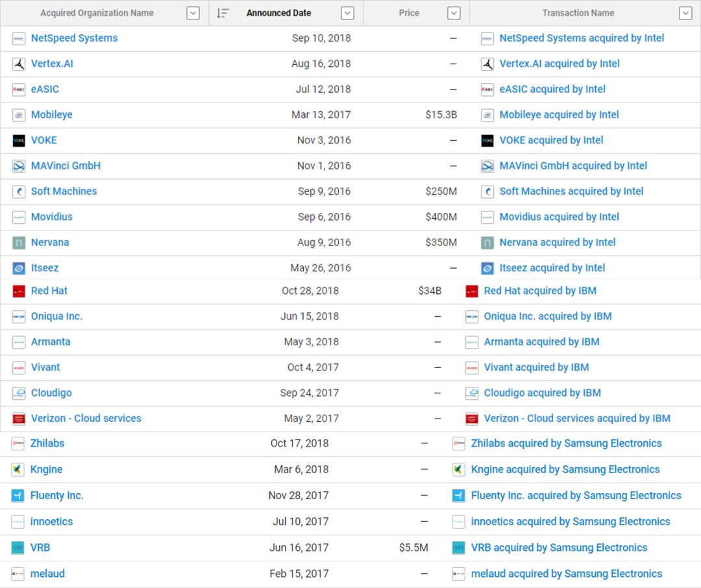
Task: Click the Red Hat logo in the transaction column
Action: click(x=472, y=291)
